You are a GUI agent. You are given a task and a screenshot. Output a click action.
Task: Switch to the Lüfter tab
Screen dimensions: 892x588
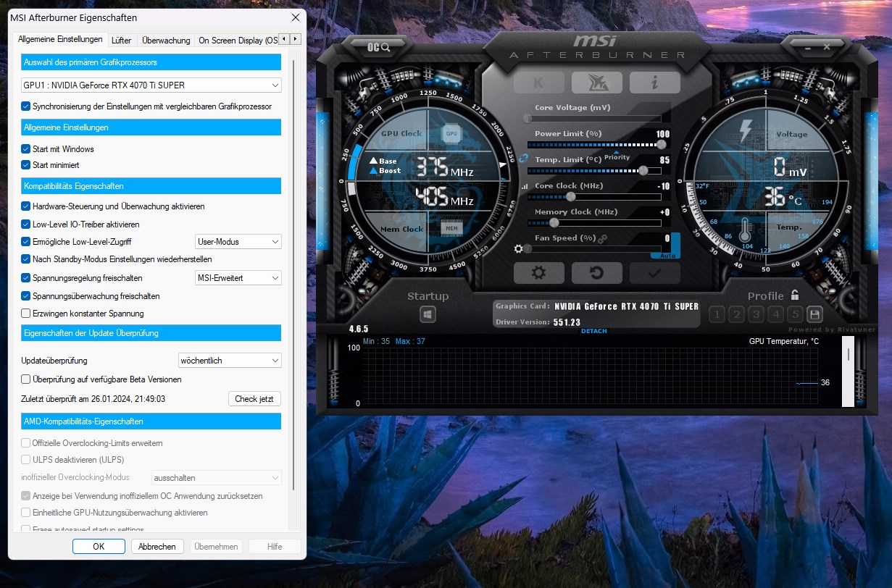click(122, 41)
